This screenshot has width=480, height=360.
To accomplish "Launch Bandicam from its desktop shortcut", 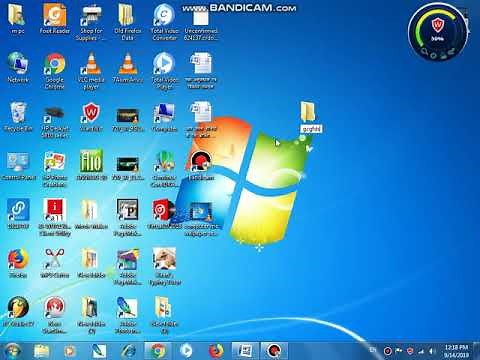I will click(x=201, y=165).
